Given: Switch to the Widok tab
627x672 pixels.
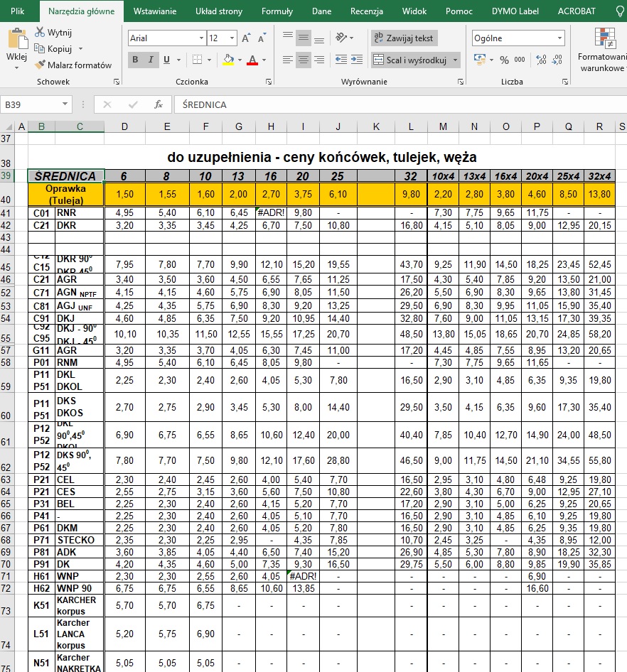Looking at the screenshot, I should click(x=414, y=11).
